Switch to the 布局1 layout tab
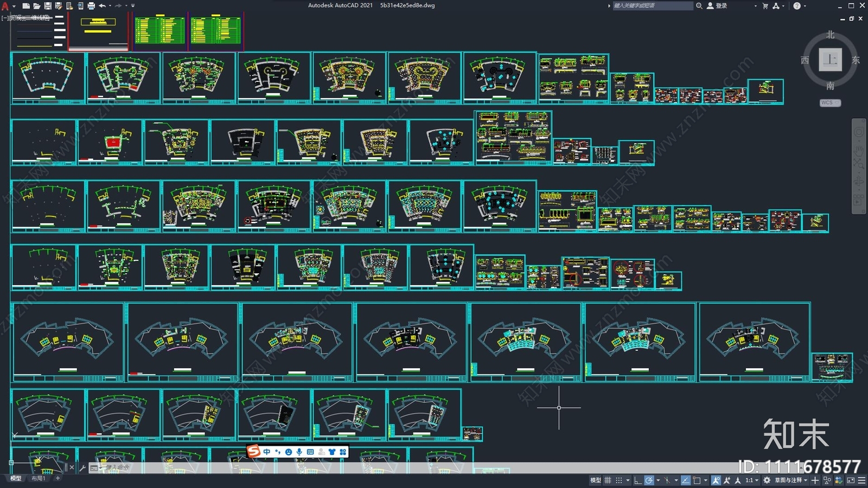This screenshot has height=488, width=868. point(38,478)
